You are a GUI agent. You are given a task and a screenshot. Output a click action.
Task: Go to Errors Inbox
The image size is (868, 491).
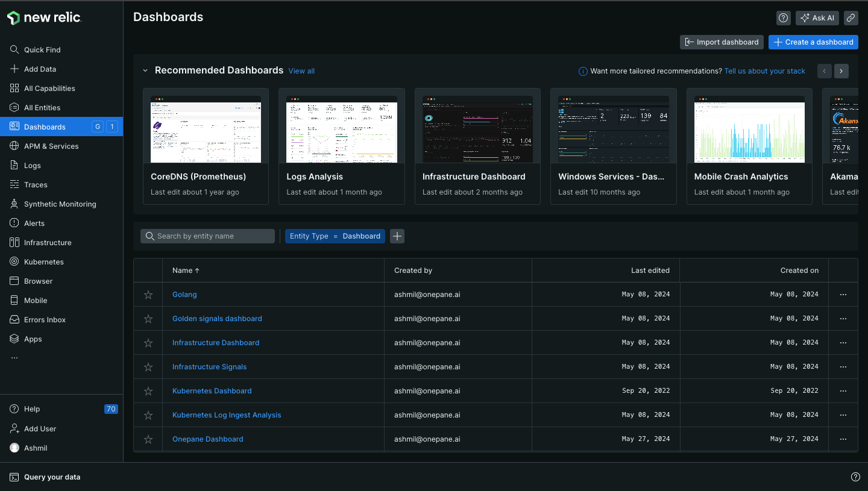[61, 320]
